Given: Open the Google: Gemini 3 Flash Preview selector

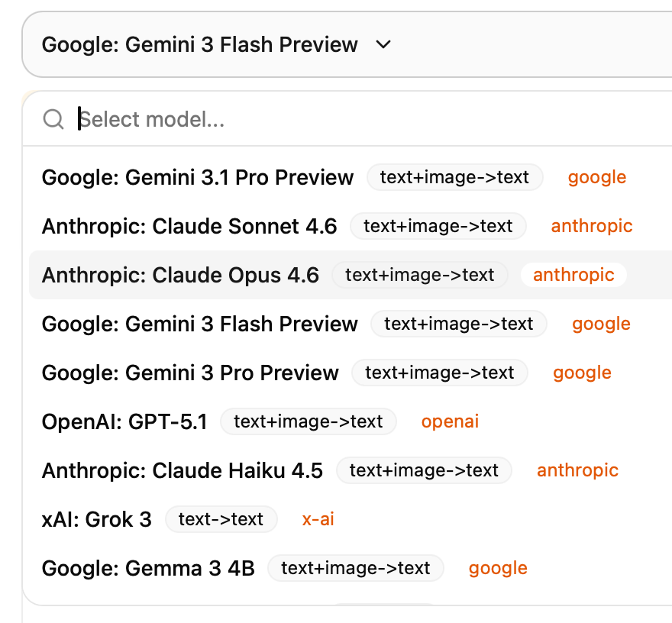Looking at the screenshot, I should [200, 45].
